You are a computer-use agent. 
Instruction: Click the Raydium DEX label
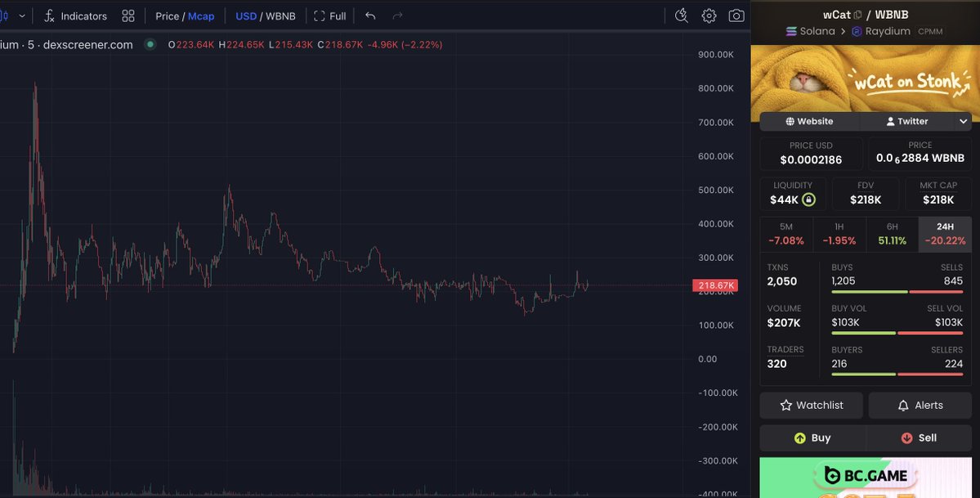pyautogui.click(x=880, y=31)
